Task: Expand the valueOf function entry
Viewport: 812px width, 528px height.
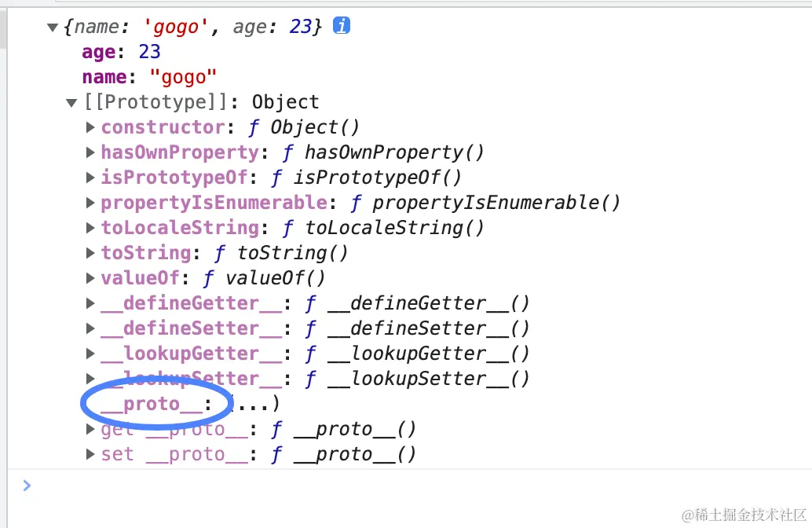Action: click(90, 277)
